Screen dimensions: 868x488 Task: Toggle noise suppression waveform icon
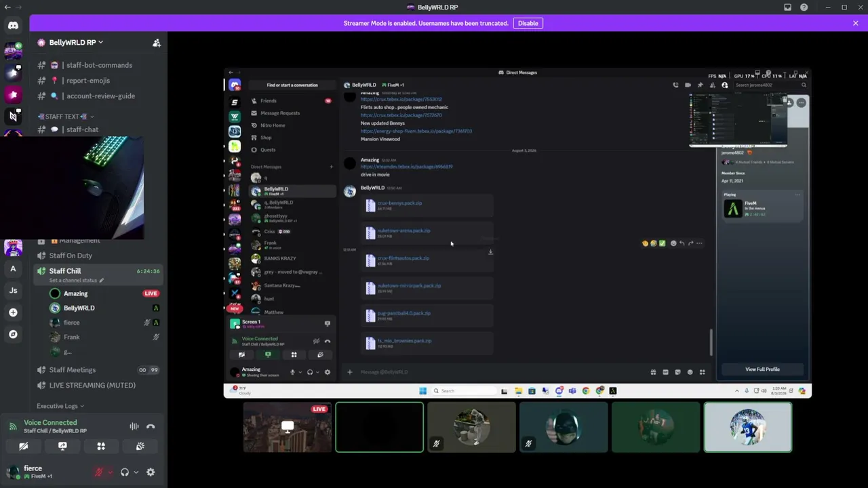point(134,426)
